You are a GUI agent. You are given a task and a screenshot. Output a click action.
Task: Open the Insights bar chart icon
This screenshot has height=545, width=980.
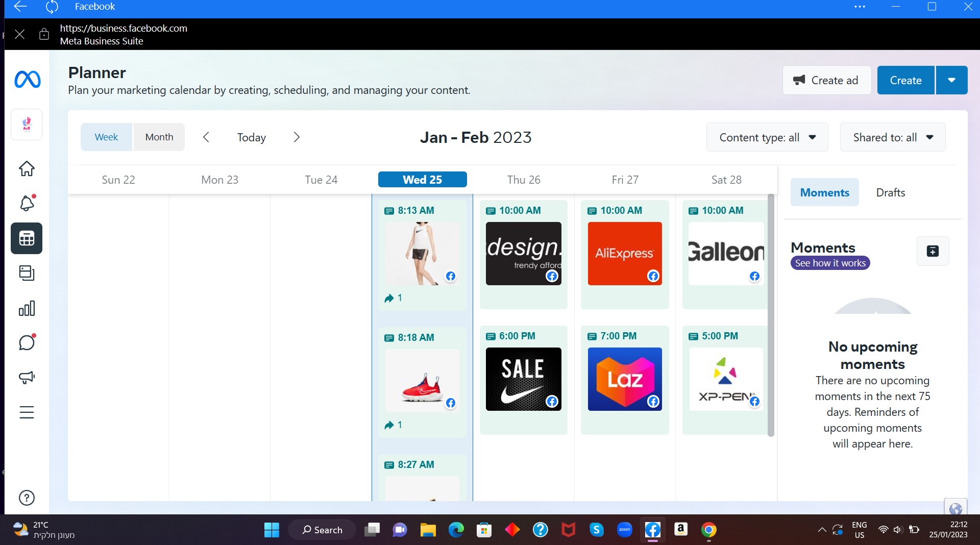pos(27,308)
